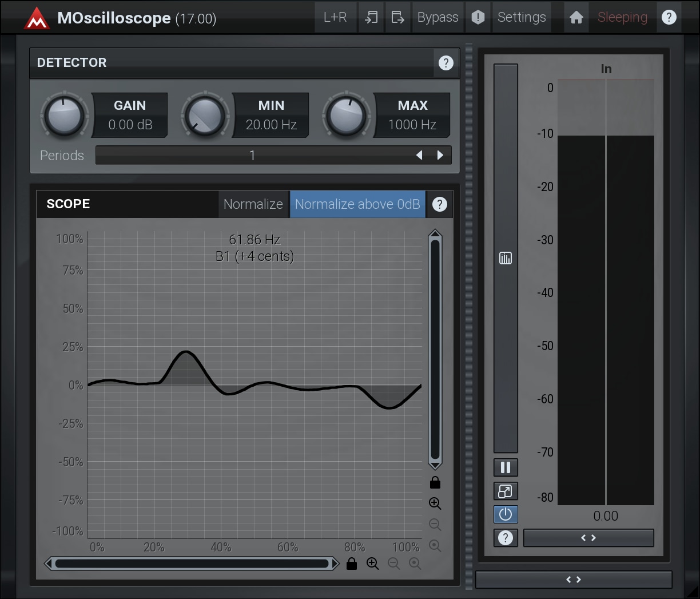Screen dimensions: 700x599
Task: Expand the bottom meter panel arrows
Action: coord(574,580)
